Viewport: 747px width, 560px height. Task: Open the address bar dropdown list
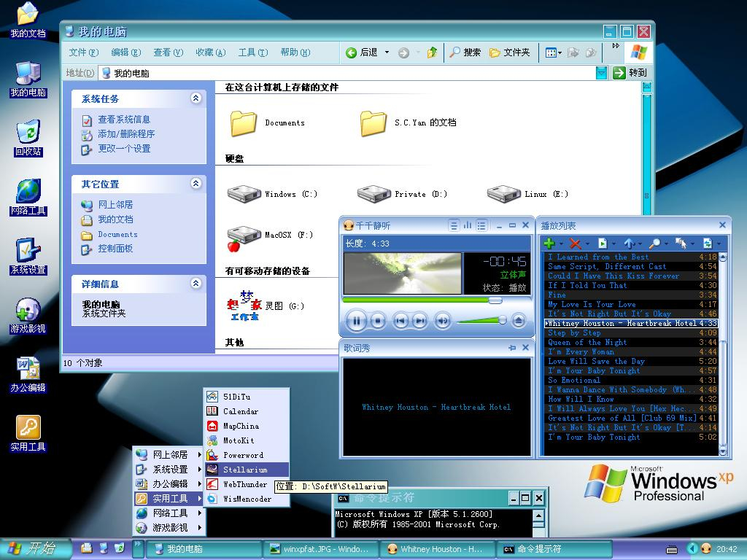click(600, 72)
